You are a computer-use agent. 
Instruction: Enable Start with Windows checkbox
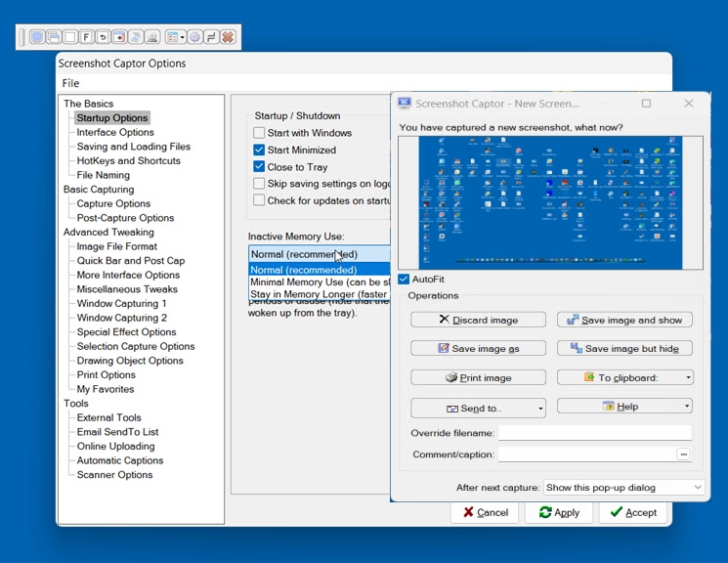coord(259,133)
